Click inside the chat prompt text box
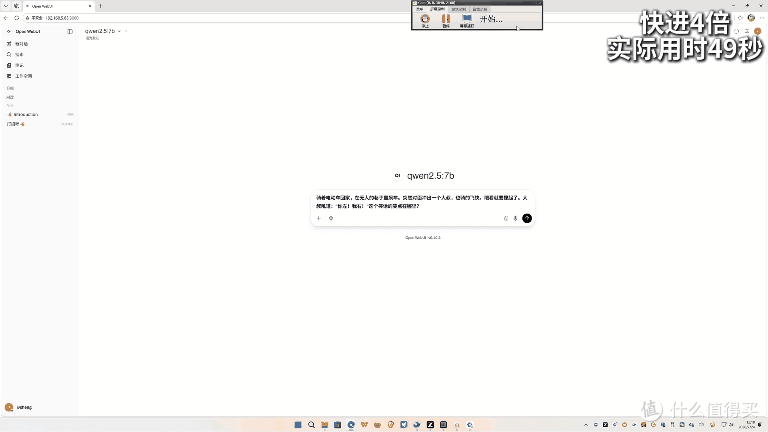Image resolution: width=768 pixels, height=432 pixels. point(422,202)
